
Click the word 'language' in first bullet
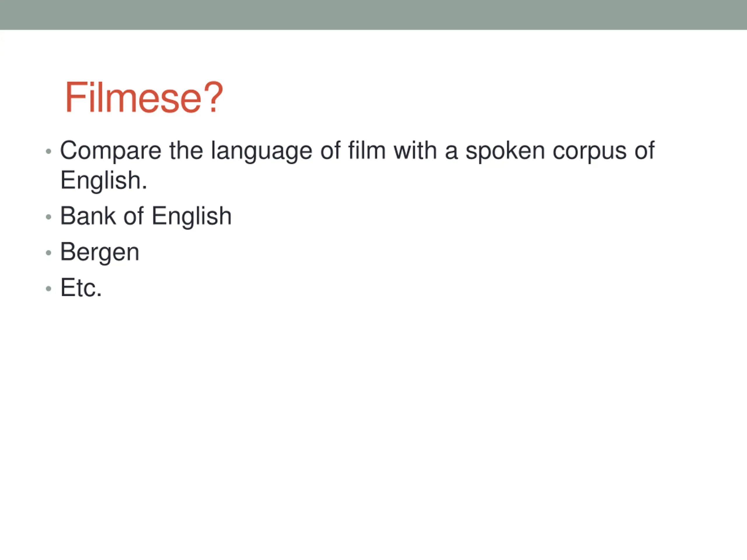[x=262, y=151]
